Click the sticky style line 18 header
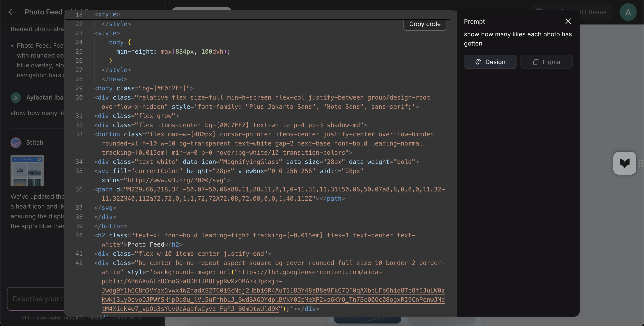The width and height of the screenshot is (644, 326). tap(258, 14)
